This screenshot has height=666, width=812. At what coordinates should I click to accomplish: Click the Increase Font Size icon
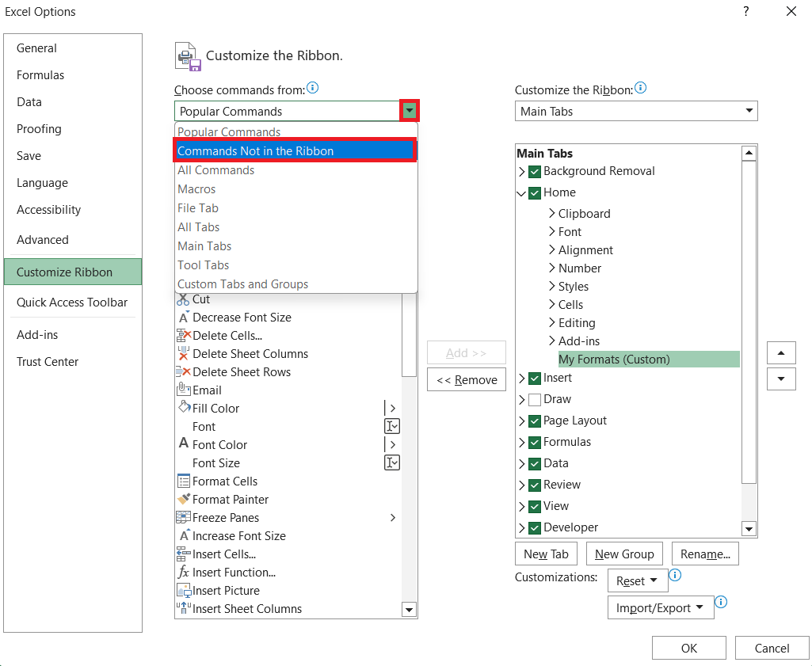click(185, 535)
